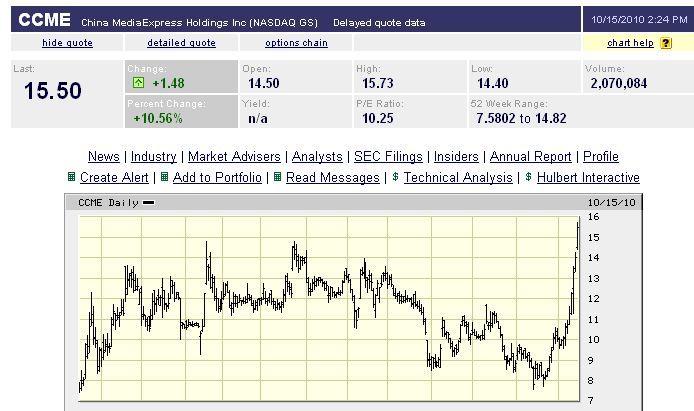Open the options chain link
The image size is (694, 411).
[296, 43]
